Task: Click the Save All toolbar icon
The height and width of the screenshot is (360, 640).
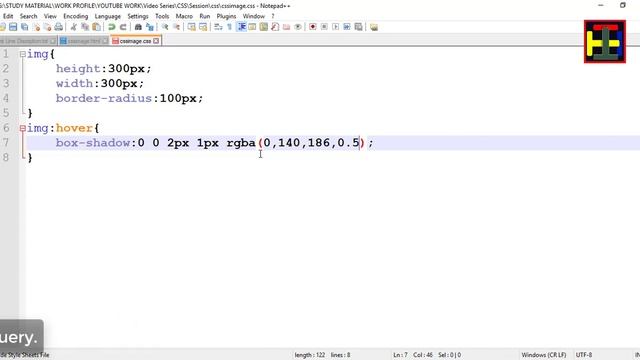Action: tap(24, 27)
